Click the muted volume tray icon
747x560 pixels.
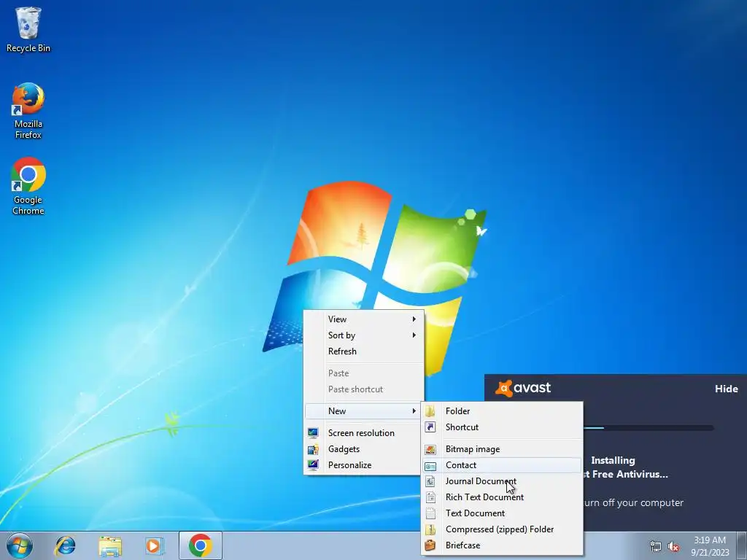pos(673,546)
